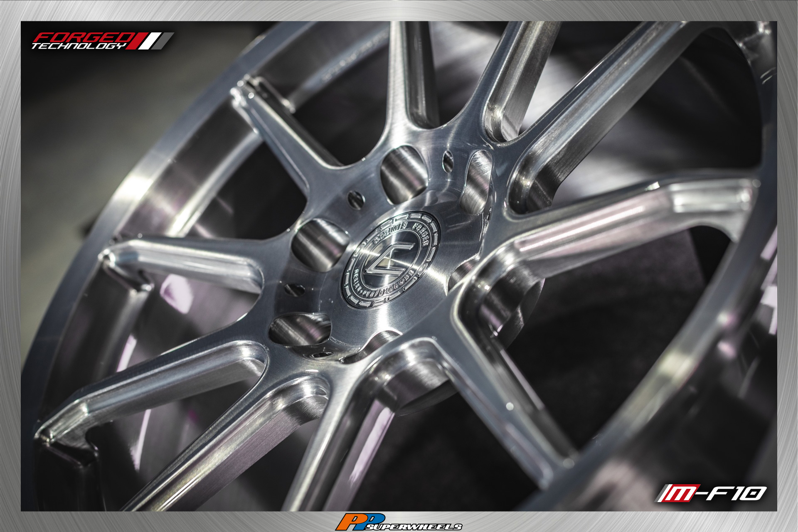Click the F10 model text
Viewport: 798px width, 532px height.
click(x=736, y=493)
